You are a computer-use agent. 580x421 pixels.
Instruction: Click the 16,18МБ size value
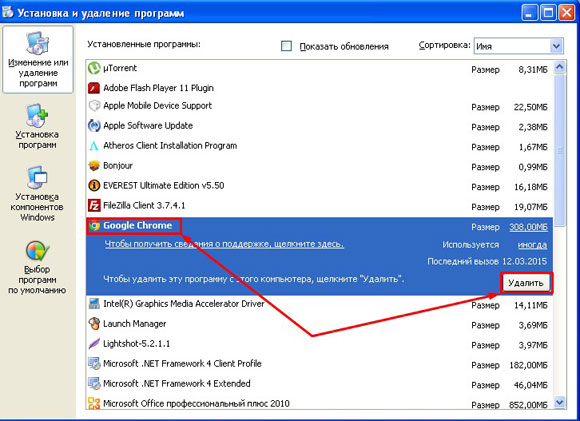coord(530,187)
